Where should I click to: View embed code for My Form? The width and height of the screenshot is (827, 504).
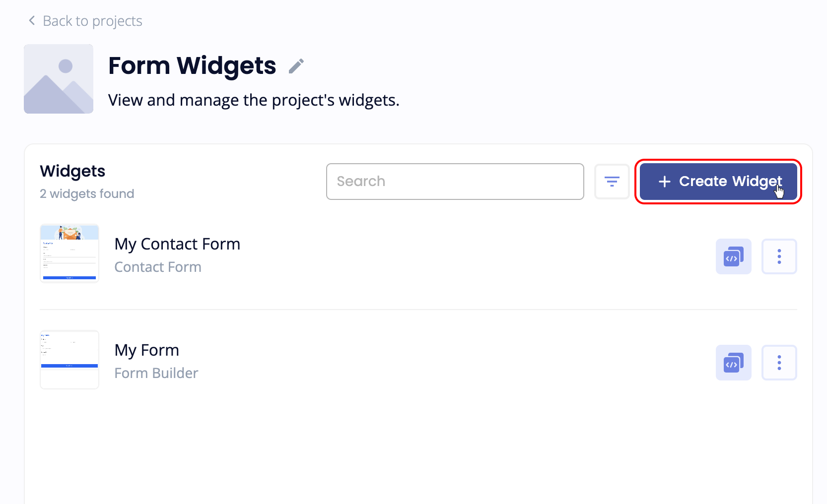click(x=733, y=363)
